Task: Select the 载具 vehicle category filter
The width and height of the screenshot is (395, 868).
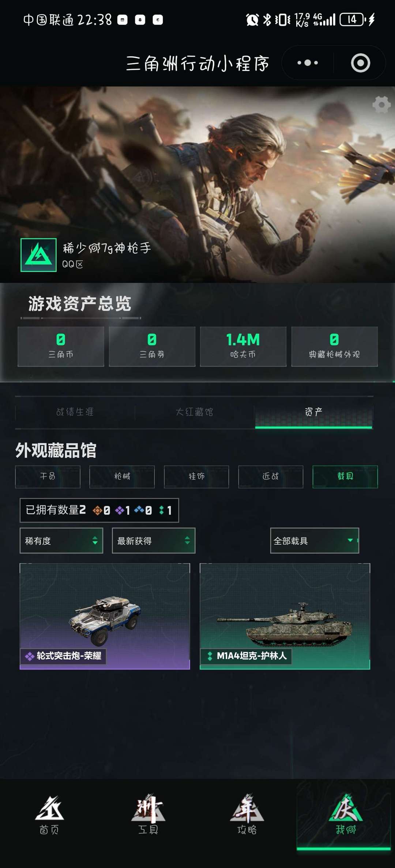Action: [345, 477]
